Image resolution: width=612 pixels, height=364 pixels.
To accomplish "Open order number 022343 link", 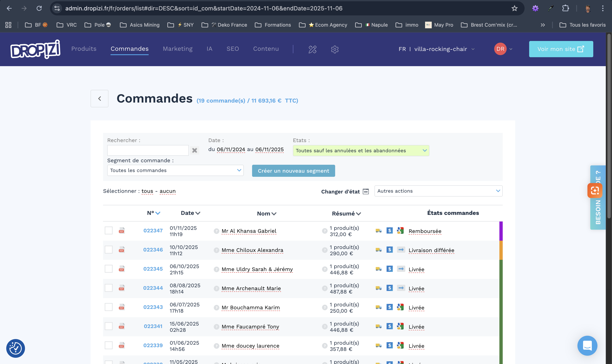I will (153, 307).
